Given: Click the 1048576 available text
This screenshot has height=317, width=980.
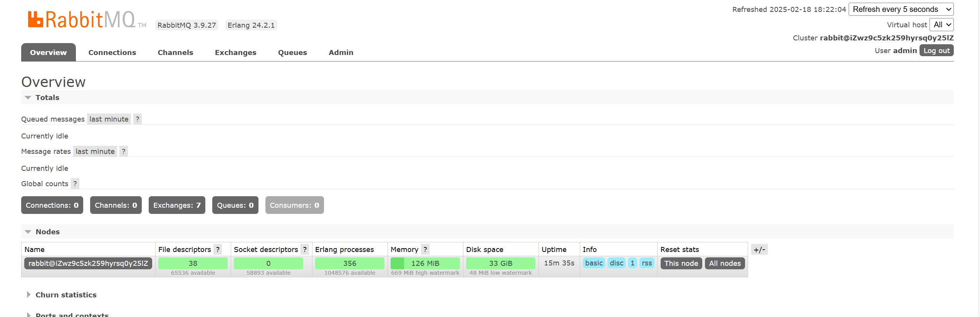Looking at the screenshot, I should click(x=350, y=273).
